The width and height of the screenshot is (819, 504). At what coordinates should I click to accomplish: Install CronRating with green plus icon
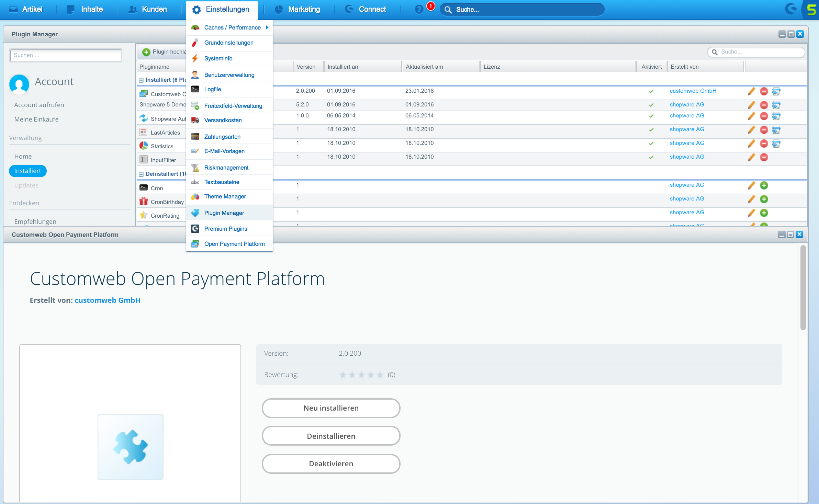point(764,213)
